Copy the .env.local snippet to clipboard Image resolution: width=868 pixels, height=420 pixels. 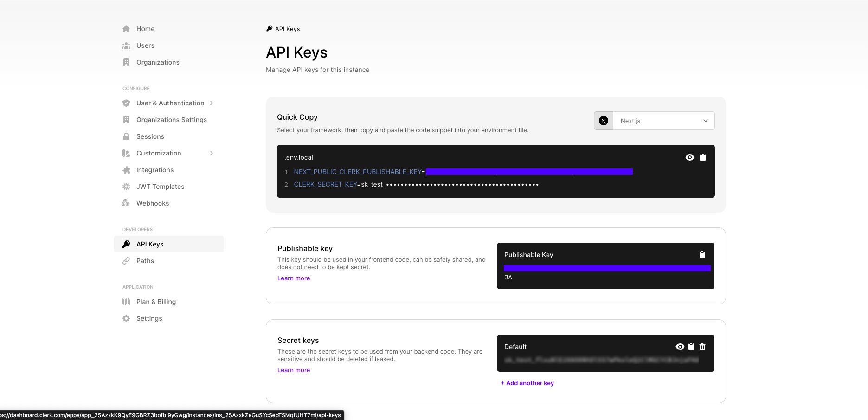point(703,157)
